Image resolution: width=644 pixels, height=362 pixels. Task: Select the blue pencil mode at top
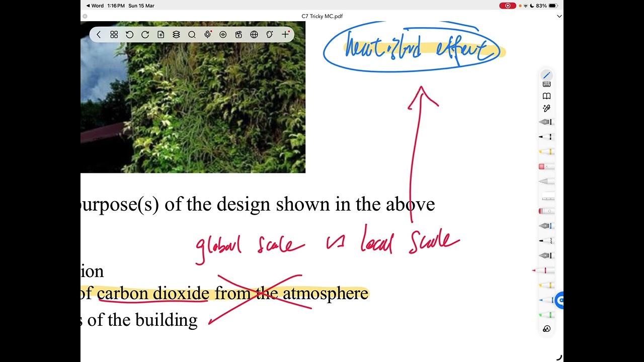(x=546, y=75)
